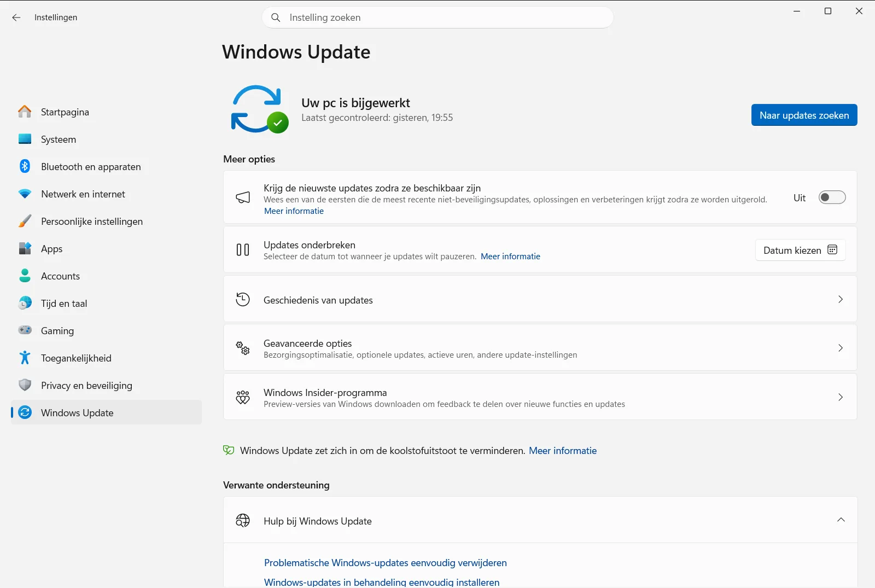Click the Accounts person icon
Image resolution: width=875 pixels, height=588 pixels.
[x=25, y=276]
